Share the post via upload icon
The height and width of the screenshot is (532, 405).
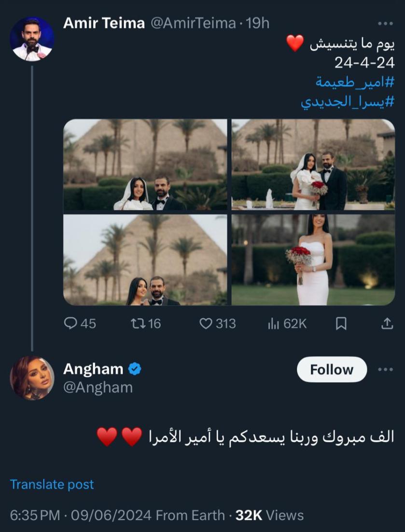(387, 323)
